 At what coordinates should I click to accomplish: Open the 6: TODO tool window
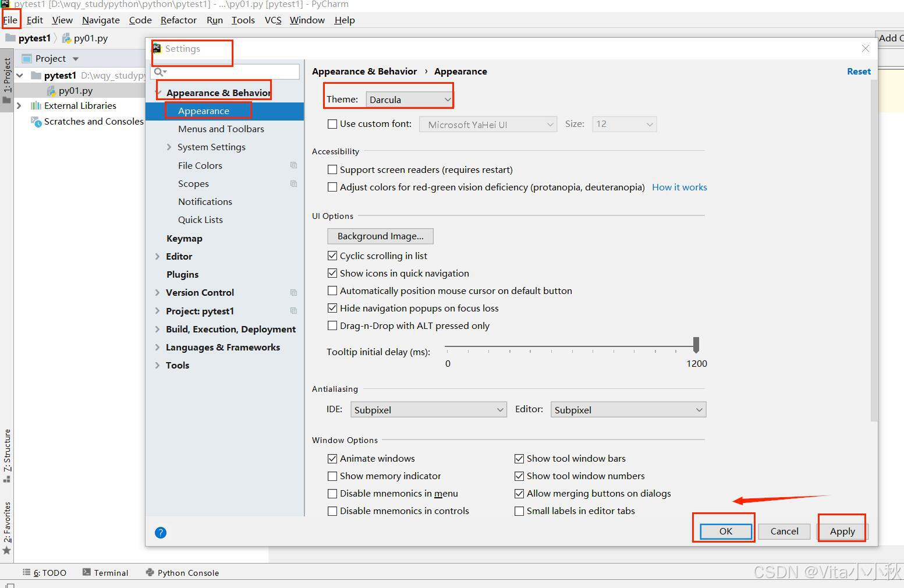44,573
